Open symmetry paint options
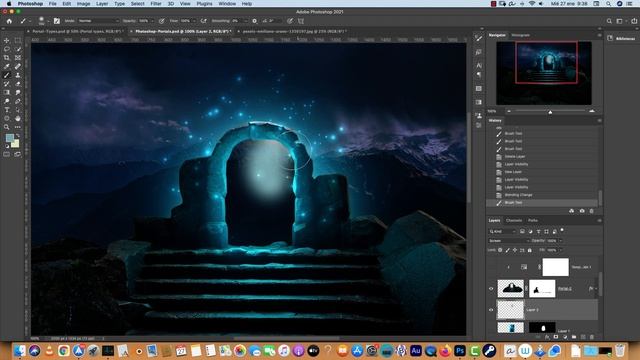The width and height of the screenshot is (640, 360). click(x=301, y=21)
